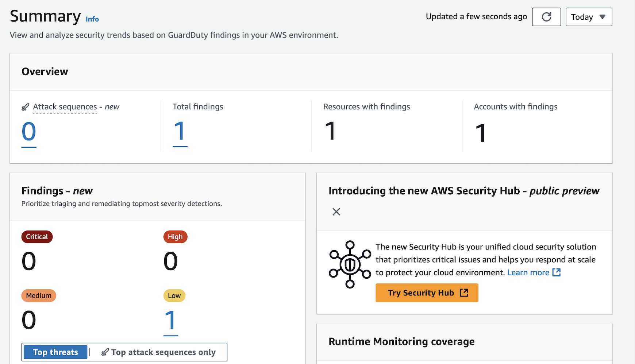Click the Attack sequences label text
This screenshot has width=635, height=364.
pyautogui.click(x=65, y=107)
